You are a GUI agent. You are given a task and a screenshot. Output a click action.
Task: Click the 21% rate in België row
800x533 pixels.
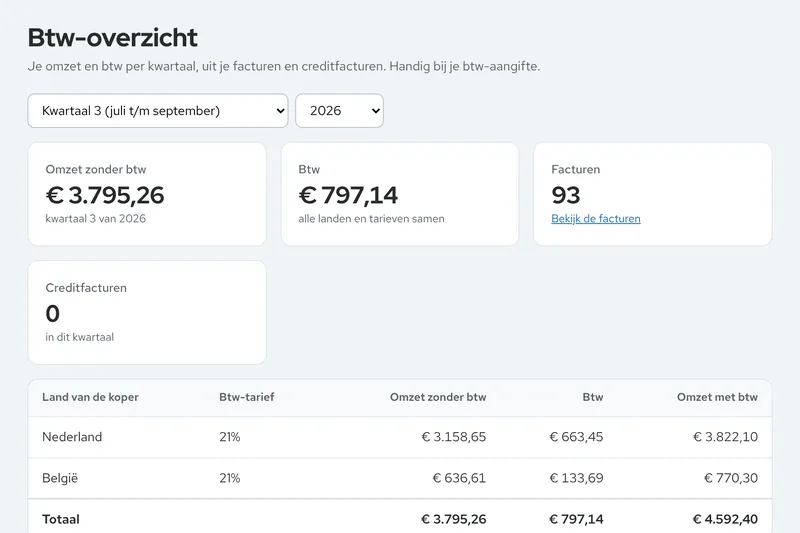(230, 478)
